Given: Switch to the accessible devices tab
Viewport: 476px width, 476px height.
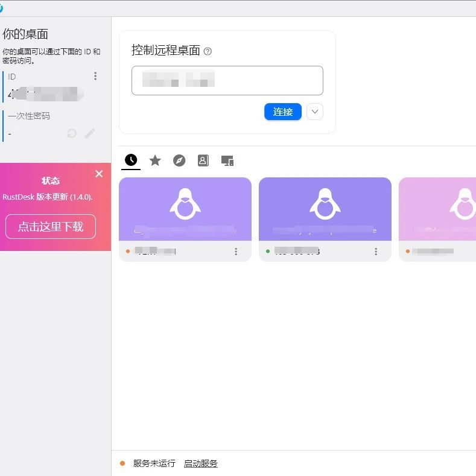Looking at the screenshot, I should point(227,160).
